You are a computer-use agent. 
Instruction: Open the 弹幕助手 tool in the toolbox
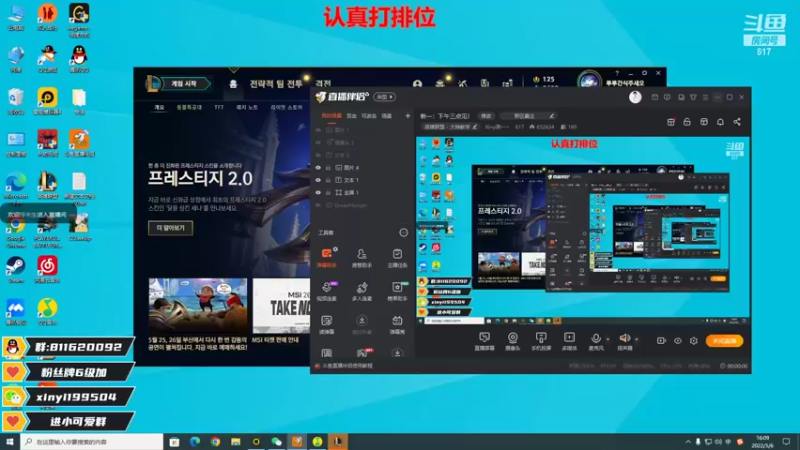coord(327,258)
